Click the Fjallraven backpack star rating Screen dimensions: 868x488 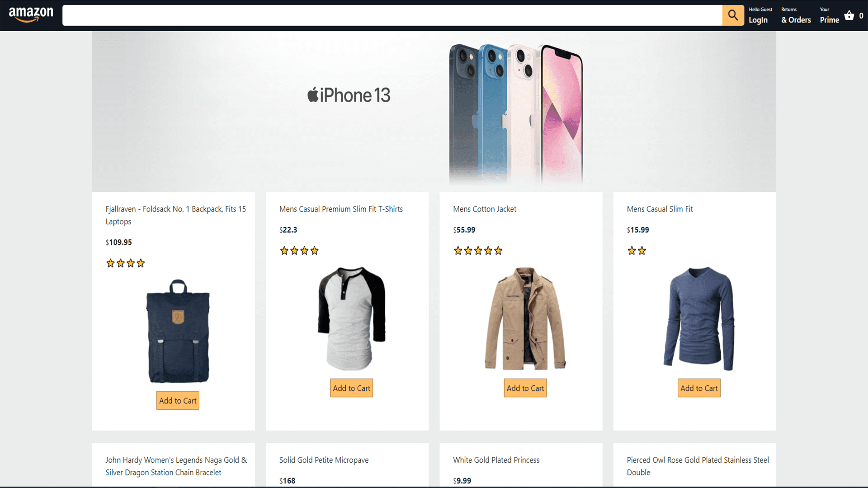[x=125, y=263]
